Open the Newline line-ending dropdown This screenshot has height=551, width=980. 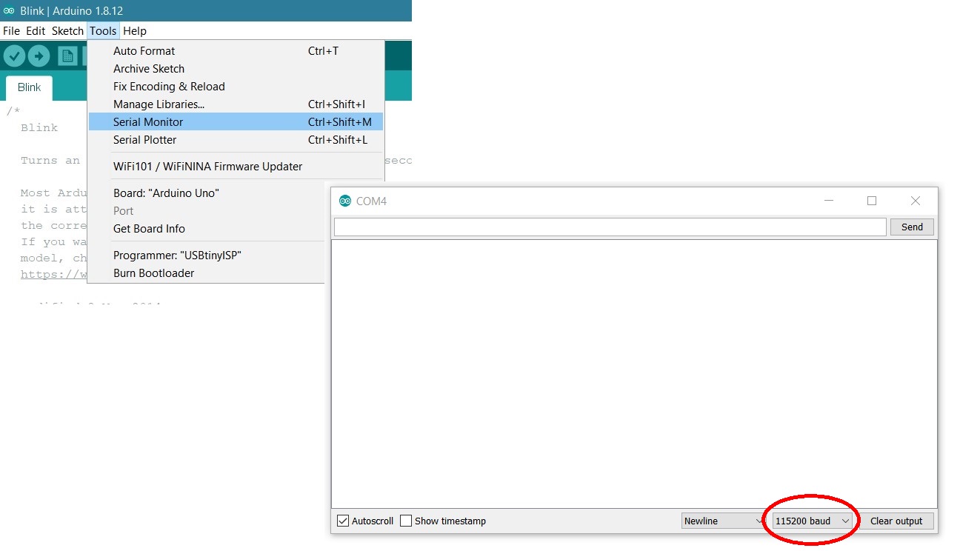coord(723,521)
